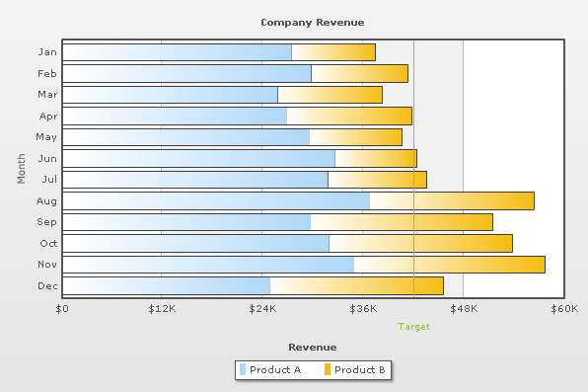The image size is (588, 392).
Task: Click the Apr month label
Action: 48,117
